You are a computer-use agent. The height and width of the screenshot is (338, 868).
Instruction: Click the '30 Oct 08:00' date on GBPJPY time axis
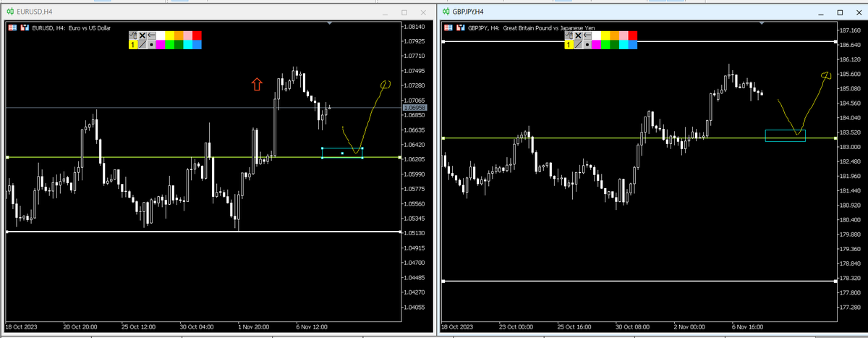point(631,326)
